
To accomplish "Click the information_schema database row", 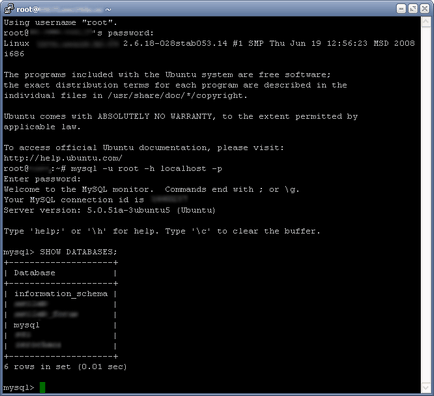I will coord(61,294).
